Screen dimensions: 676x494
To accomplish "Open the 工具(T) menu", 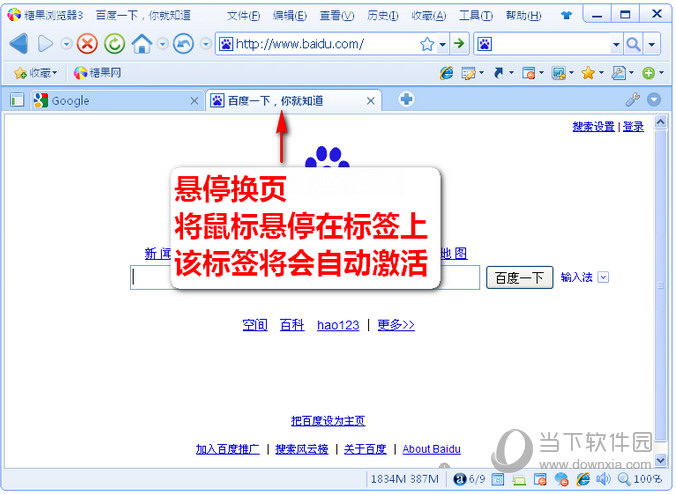I will coord(476,16).
